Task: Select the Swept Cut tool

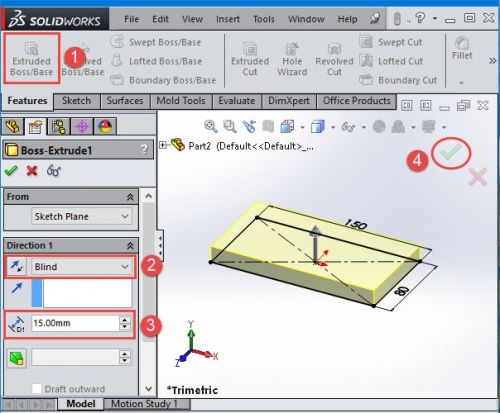Action: click(x=391, y=42)
